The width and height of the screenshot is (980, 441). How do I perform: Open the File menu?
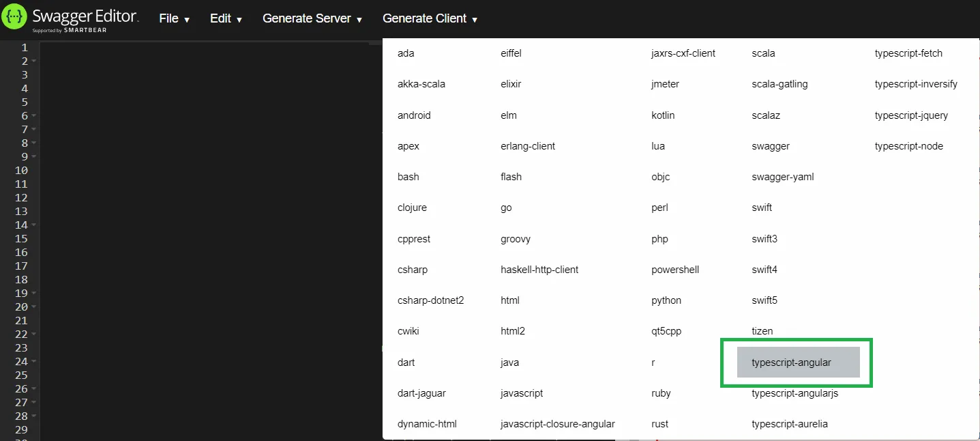(x=174, y=18)
